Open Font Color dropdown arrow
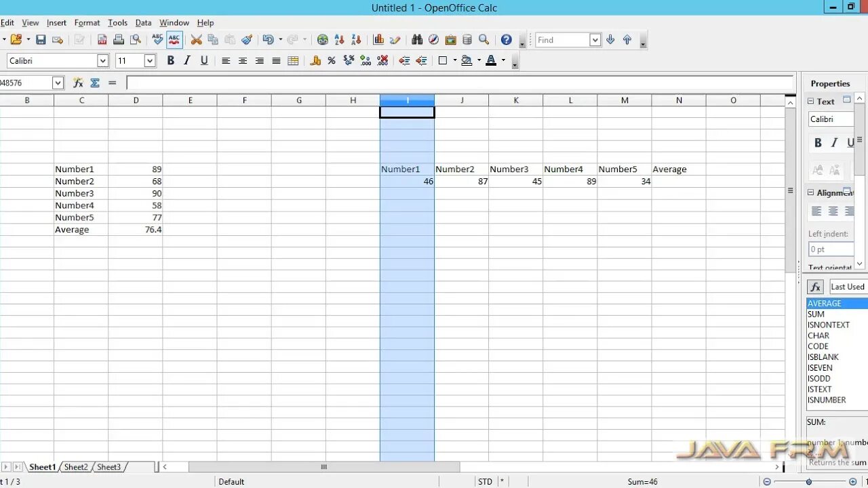The image size is (868, 488). (503, 61)
